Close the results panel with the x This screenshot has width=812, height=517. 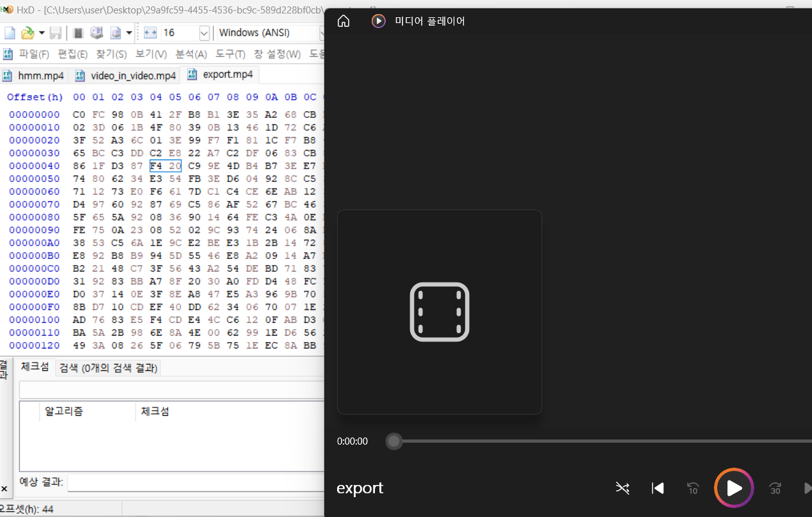point(4,489)
